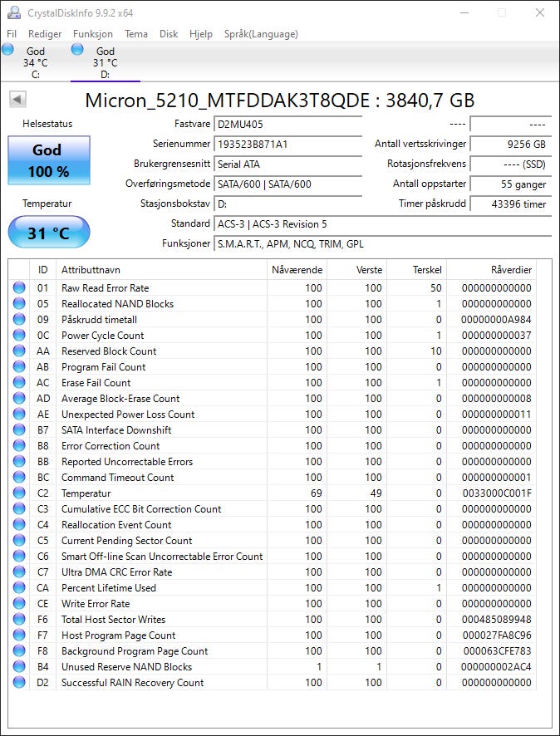The width and height of the screenshot is (560, 736).
Task: Open the Språk(Language) menu
Action: 261,34
